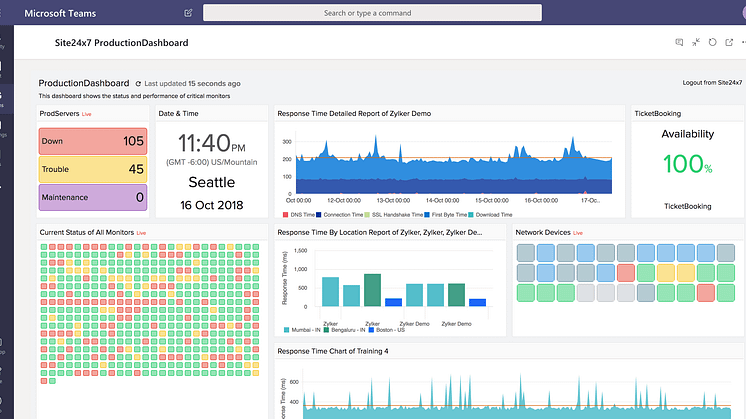Open dashboard in browser via pop-out icon
This screenshot has height=419, width=746.
(729, 43)
